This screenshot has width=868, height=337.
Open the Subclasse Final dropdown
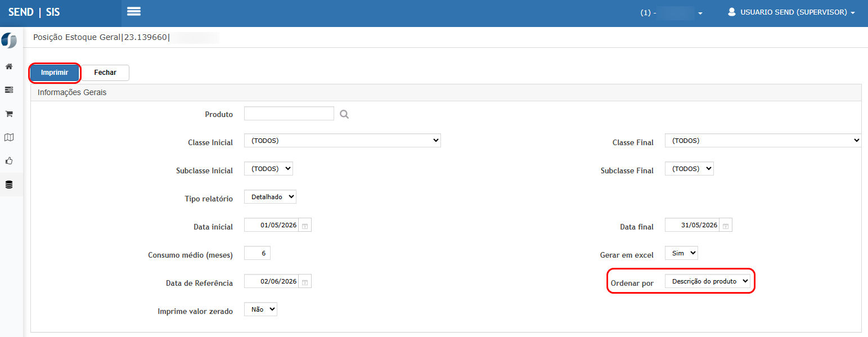pyautogui.click(x=689, y=169)
